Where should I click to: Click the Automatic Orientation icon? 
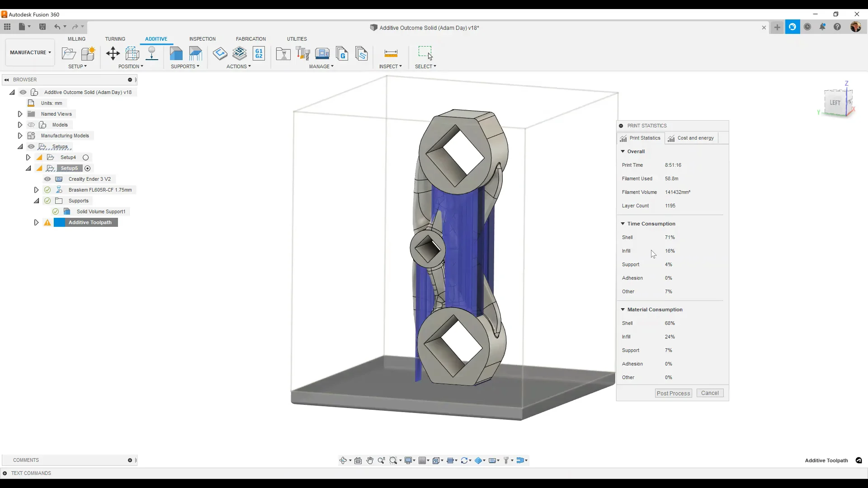[132, 53]
